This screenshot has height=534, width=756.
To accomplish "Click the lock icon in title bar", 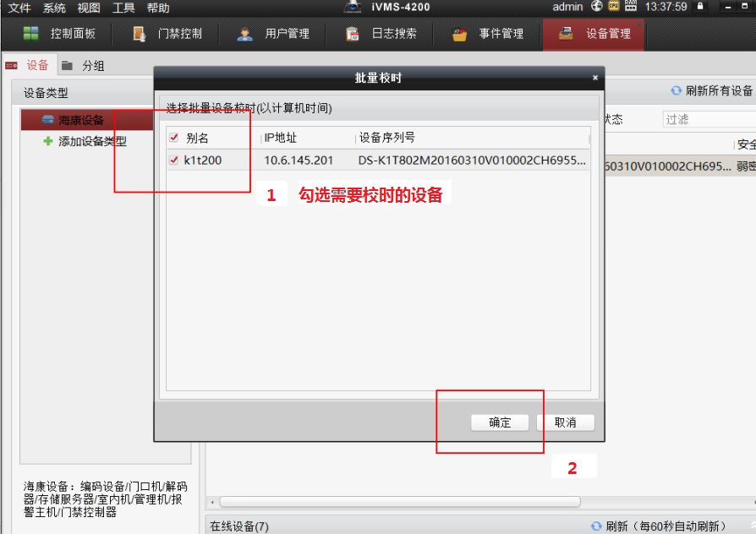I will pos(701,8).
